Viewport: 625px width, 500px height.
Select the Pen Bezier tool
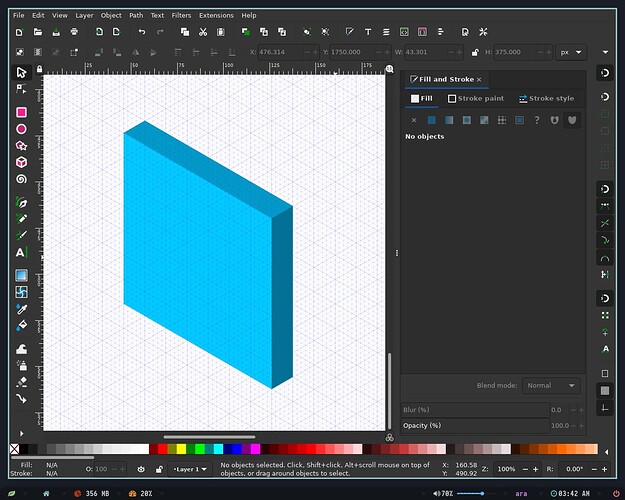click(x=22, y=202)
